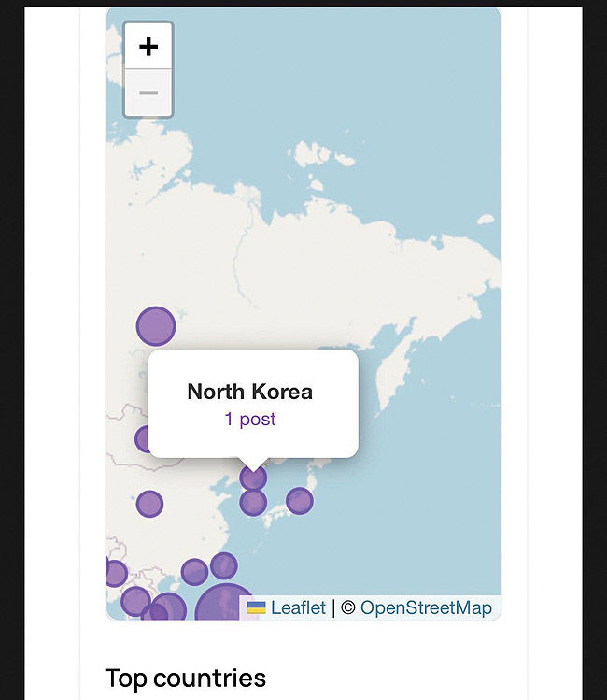Zoom in with the plus button
Image resolution: width=607 pixels, height=700 pixels.
(148, 46)
